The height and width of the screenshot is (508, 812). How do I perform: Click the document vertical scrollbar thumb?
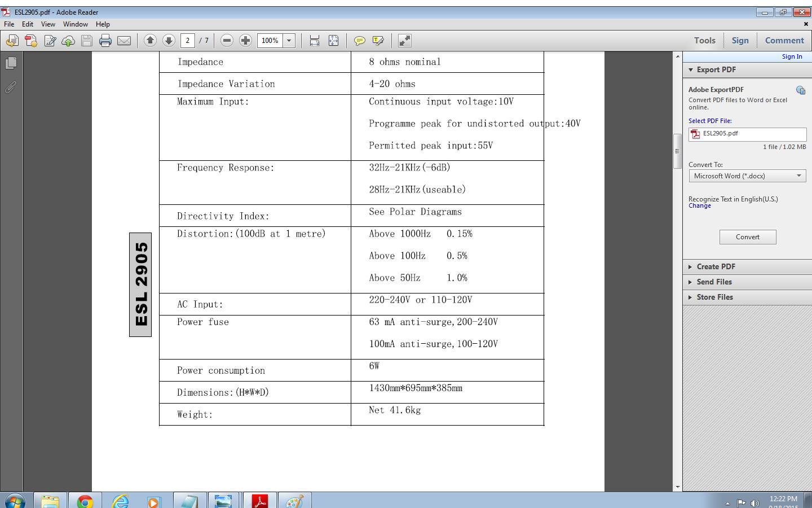(x=678, y=151)
